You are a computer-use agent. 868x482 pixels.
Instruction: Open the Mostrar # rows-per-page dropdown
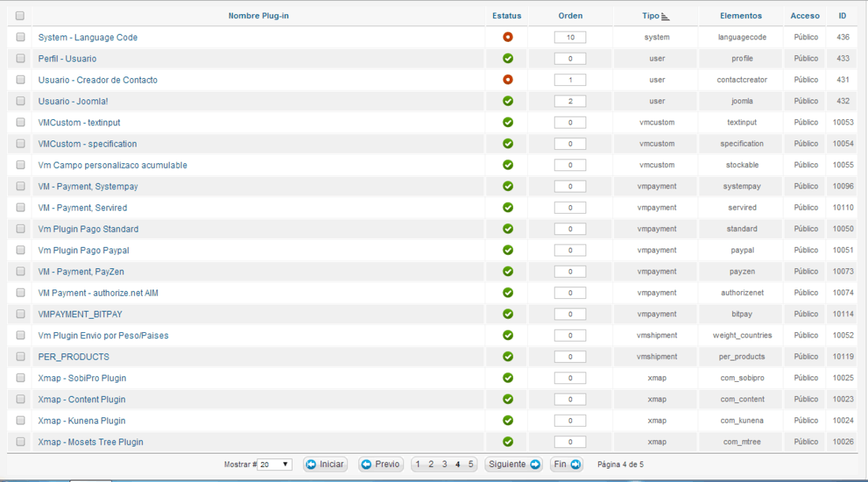275,465
